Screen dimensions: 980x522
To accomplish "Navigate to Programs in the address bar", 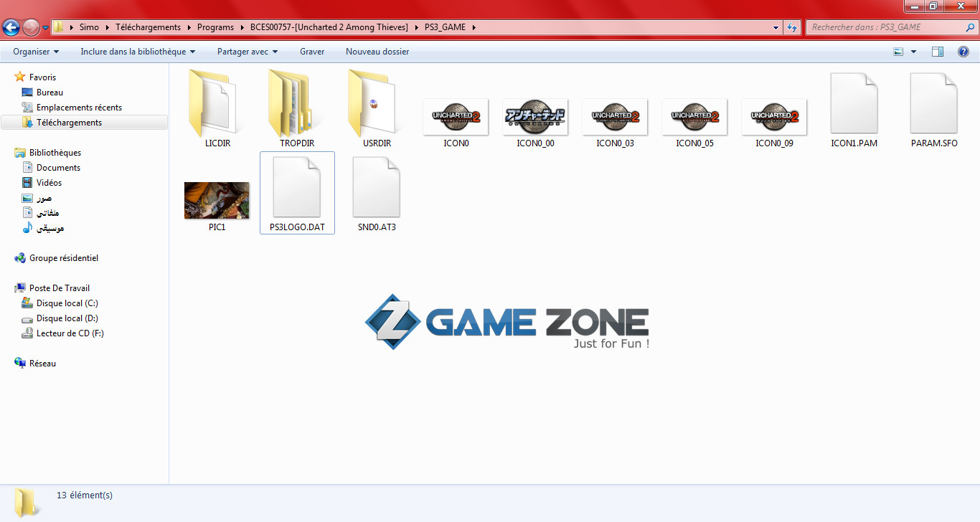I will click(215, 27).
